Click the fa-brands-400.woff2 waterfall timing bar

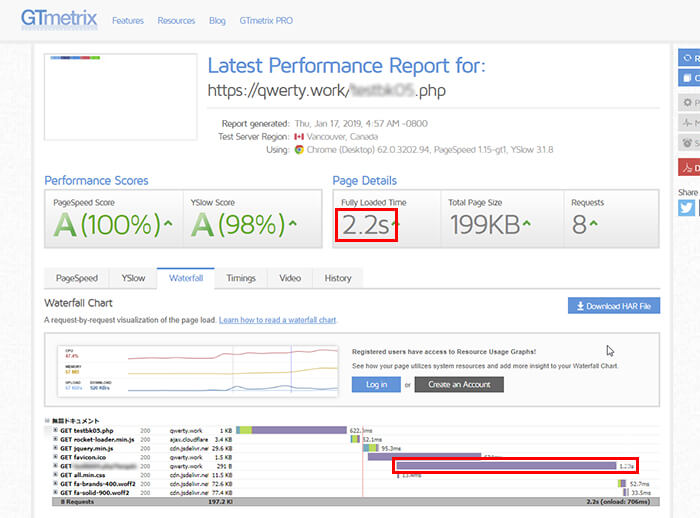(x=622, y=484)
